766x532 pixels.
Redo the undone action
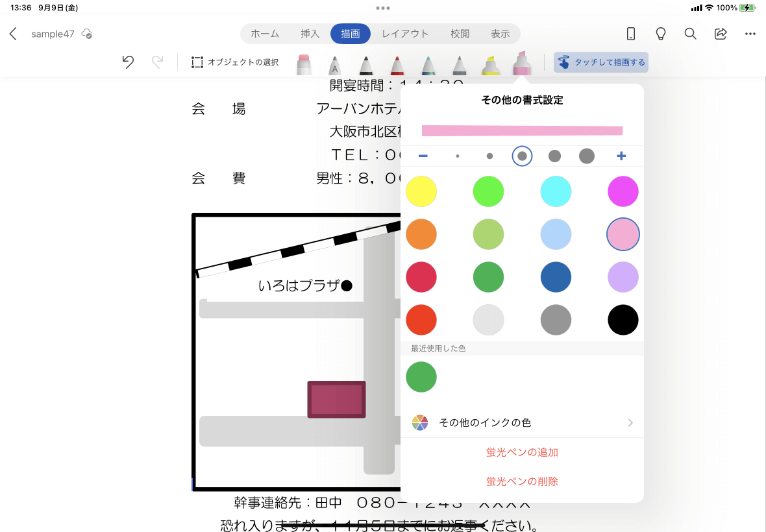click(x=157, y=62)
